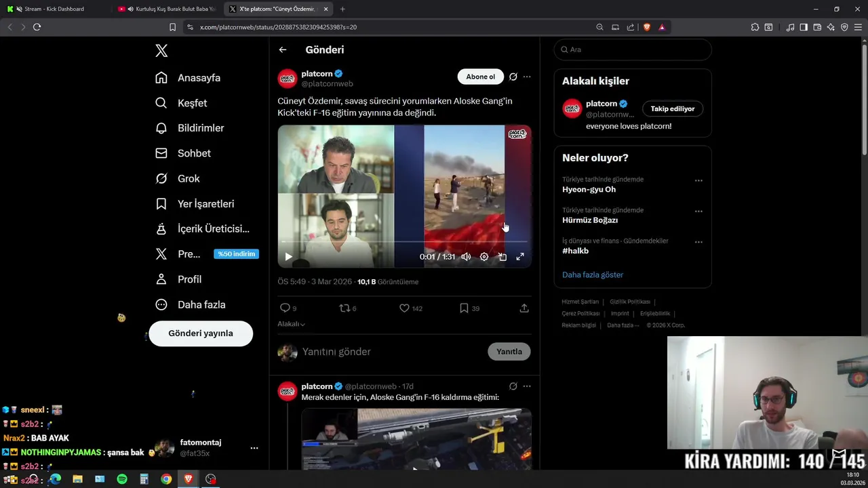The image size is (868, 488).
Task: Mute the video with the speaker icon
Action: pyautogui.click(x=466, y=257)
